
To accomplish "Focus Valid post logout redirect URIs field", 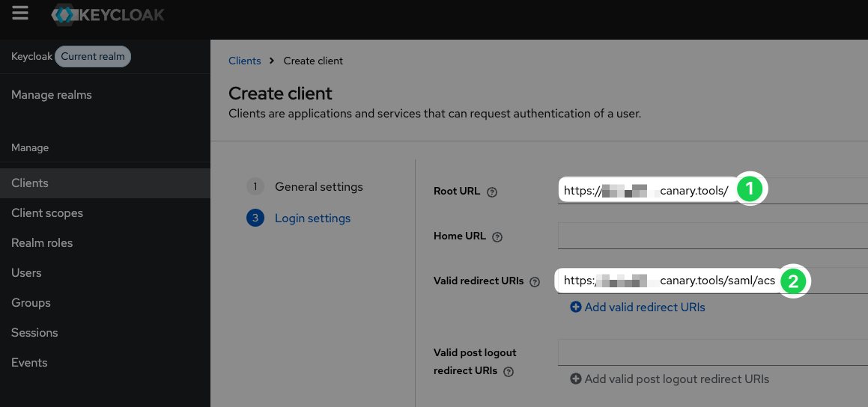I will coord(713,352).
